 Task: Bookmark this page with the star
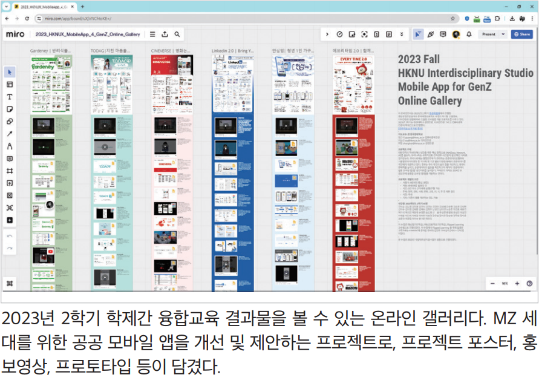pos(452,18)
